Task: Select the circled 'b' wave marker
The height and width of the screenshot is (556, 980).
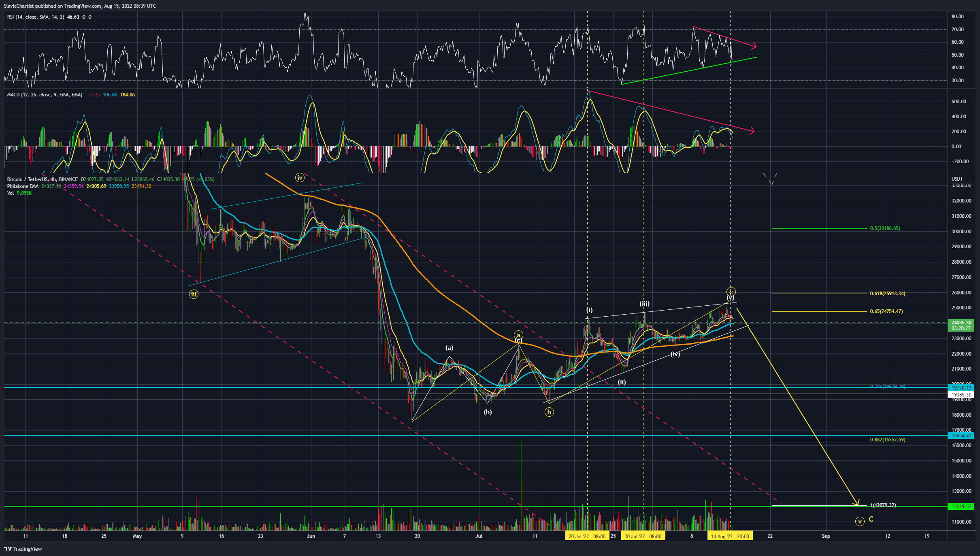Action: coord(549,412)
